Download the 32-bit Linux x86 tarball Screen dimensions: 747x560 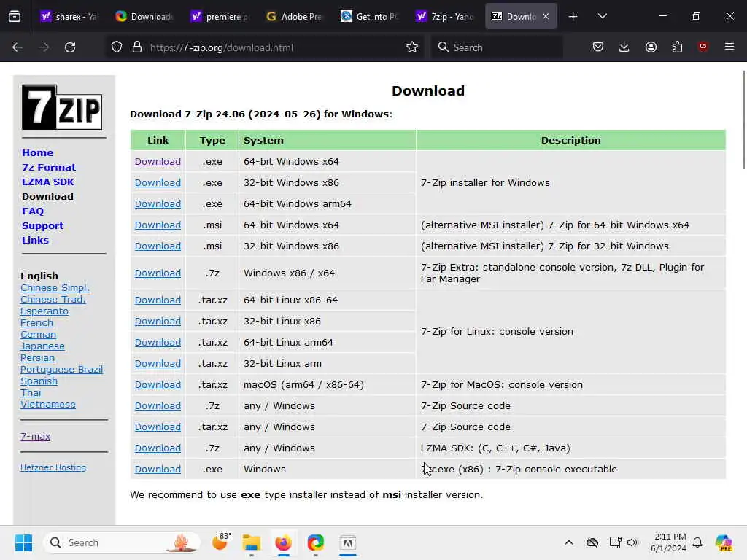coord(158,321)
